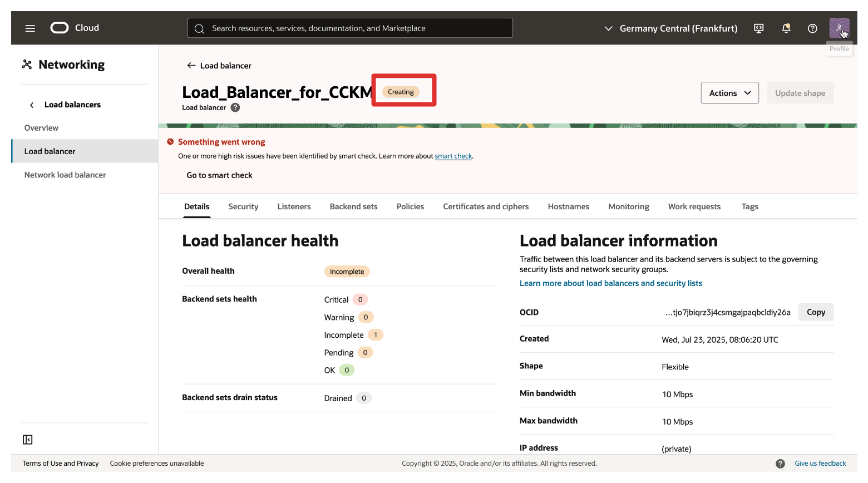Image resolution: width=868 pixels, height=483 pixels.
Task: Select Network load balancer in sidebar
Action: [65, 175]
